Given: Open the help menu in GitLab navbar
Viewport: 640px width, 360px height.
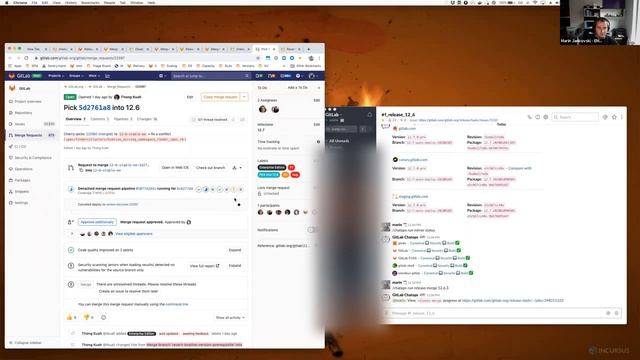Looking at the screenshot, I should coord(299,76).
